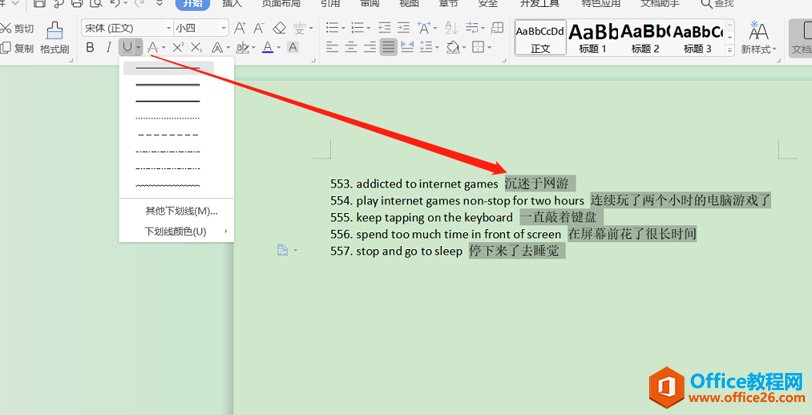Open the strikethrough dropdown arrow

click(164, 48)
